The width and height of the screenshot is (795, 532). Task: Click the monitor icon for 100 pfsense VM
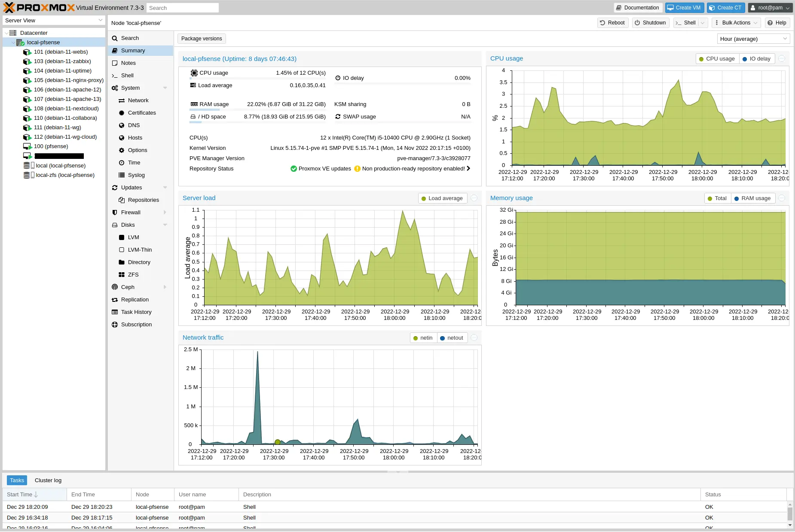tap(27, 146)
